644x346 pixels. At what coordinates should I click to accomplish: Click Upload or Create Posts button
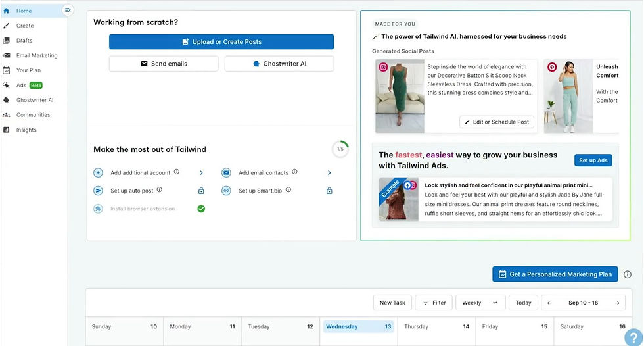click(221, 42)
